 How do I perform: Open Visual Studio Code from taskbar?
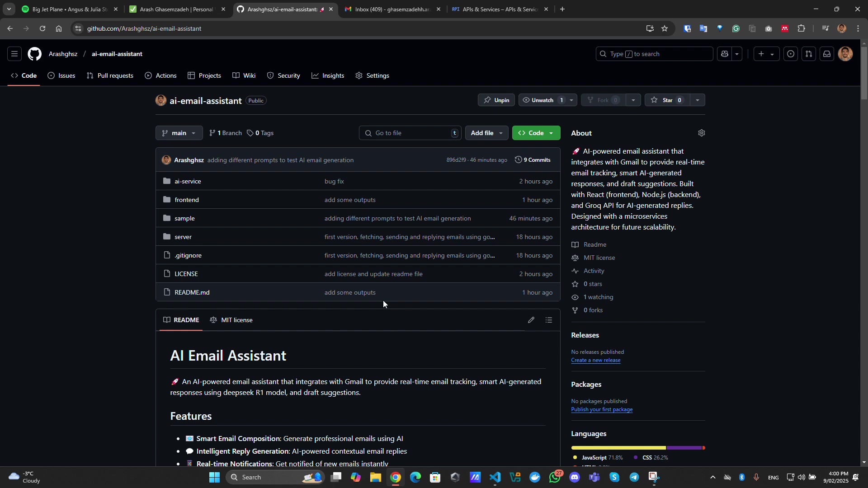tap(495, 477)
